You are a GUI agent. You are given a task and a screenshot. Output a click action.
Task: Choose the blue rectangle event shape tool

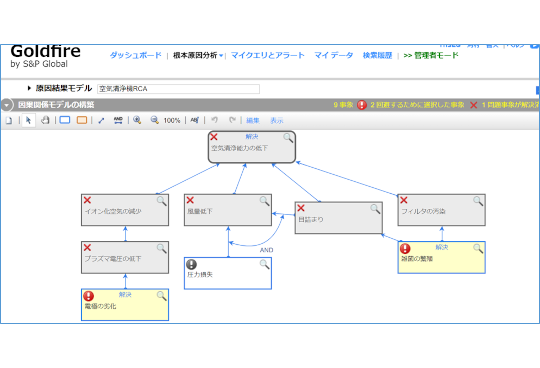[65, 120]
